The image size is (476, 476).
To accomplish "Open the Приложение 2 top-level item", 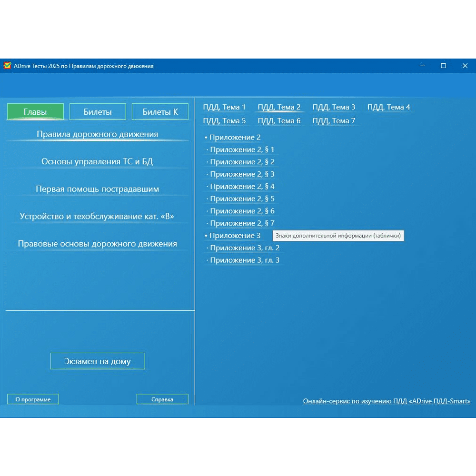I will 235,138.
